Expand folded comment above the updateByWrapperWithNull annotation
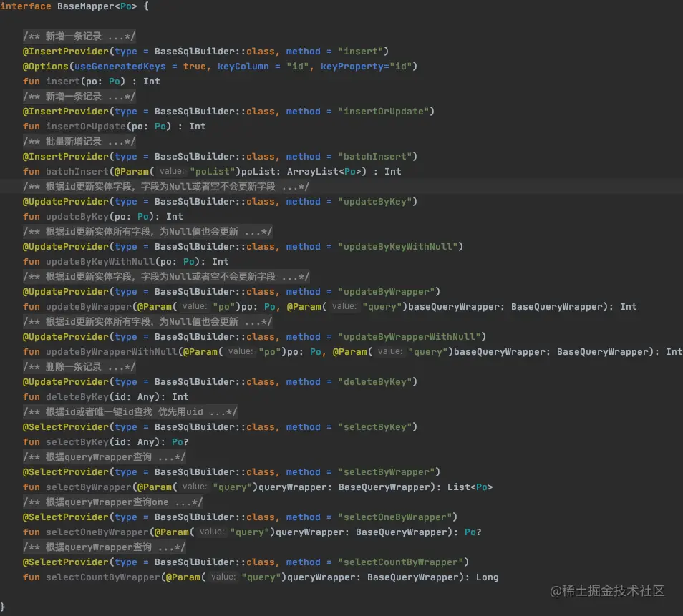The image size is (683, 616). pos(147,322)
